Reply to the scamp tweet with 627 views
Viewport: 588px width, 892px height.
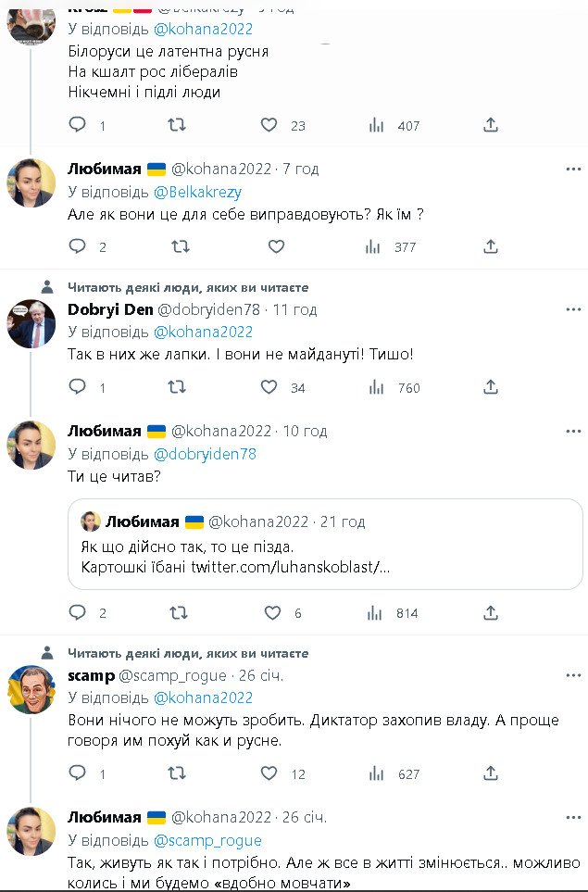pyautogui.click(x=78, y=773)
